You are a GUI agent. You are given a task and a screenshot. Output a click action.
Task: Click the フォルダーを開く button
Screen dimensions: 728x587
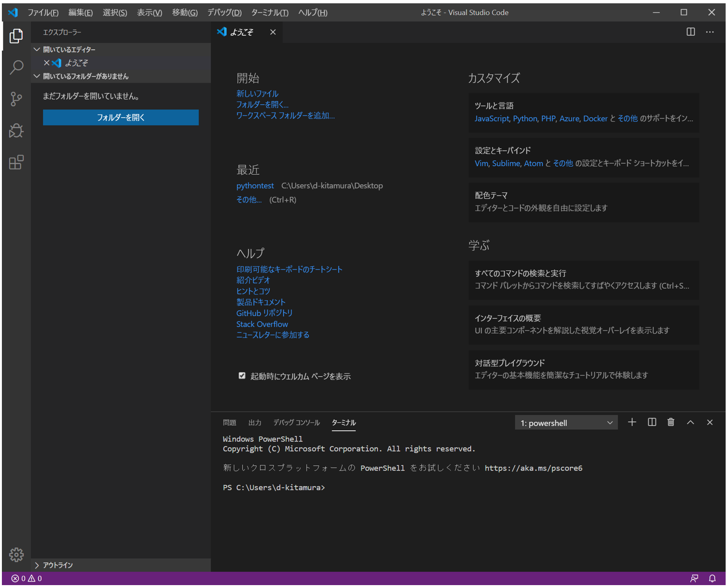121,117
